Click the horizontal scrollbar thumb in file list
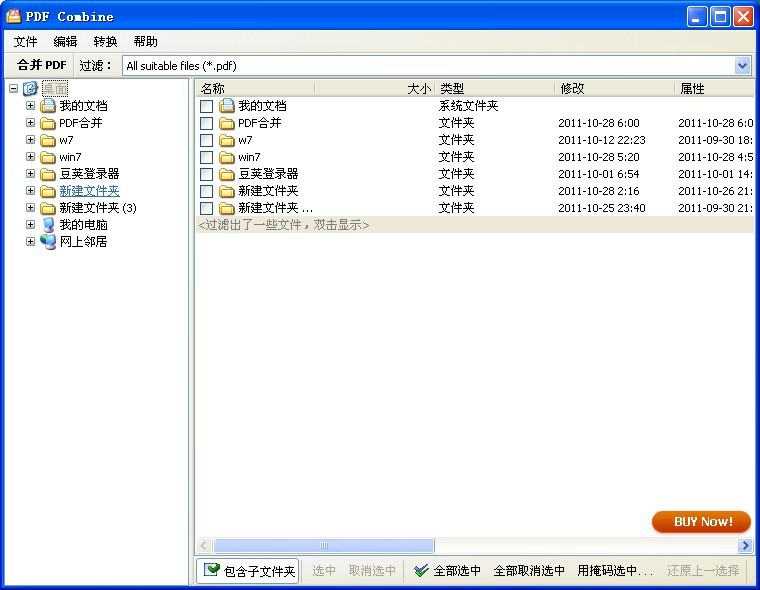The height and width of the screenshot is (590, 760). click(324, 546)
